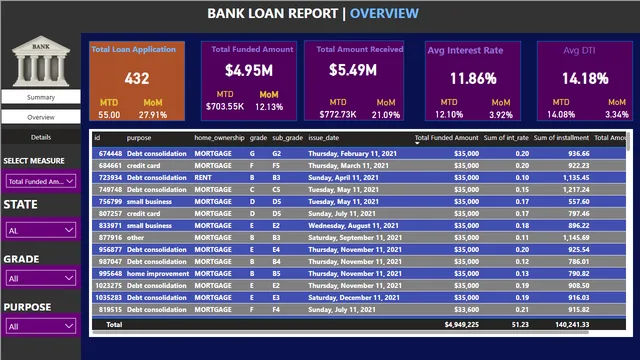The width and height of the screenshot is (640, 360).
Task: Select loan row id 756799
Action: (x=359, y=202)
